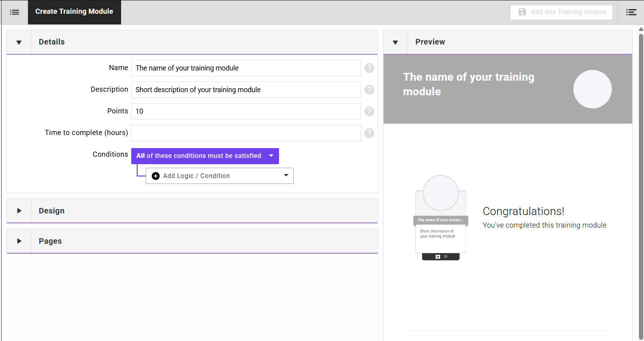Focus the Name input field
This screenshot has height=341, width=644.
[x=246, y=68]
